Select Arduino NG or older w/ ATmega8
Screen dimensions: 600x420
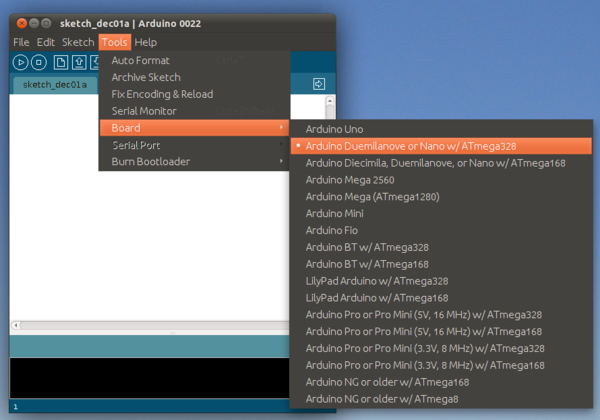click(x=441, y=399)
